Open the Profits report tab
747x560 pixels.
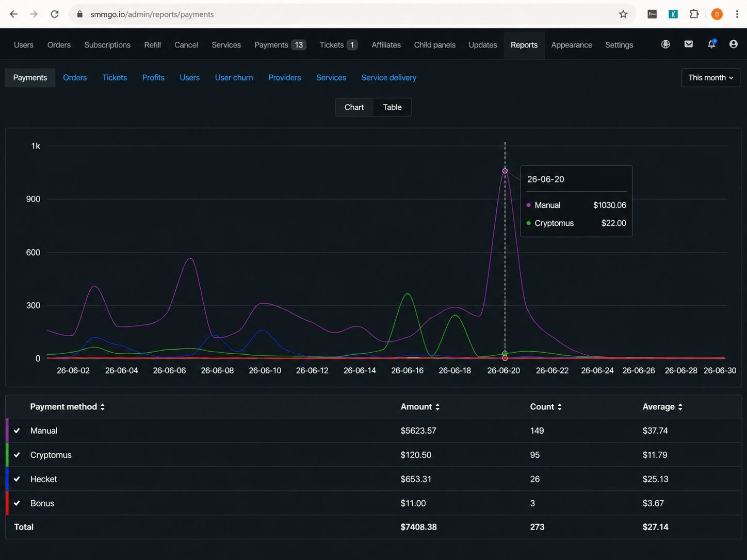[153, 77]
